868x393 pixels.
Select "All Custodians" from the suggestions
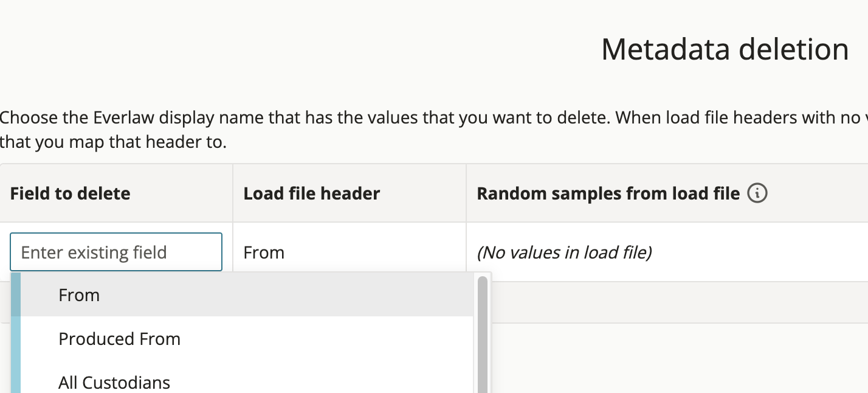[113, 381]
